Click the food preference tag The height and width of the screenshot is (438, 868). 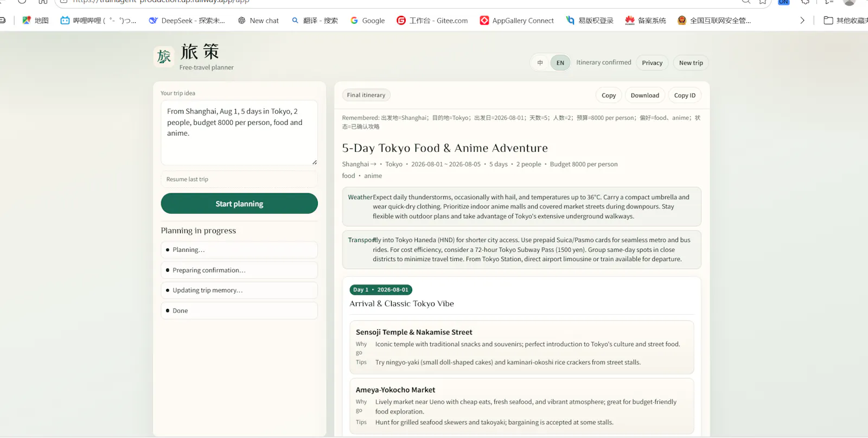click(348, 176)
